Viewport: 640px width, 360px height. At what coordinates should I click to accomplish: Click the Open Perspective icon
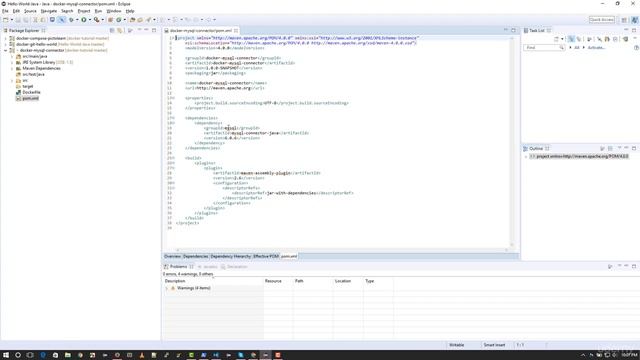(624, 20)
